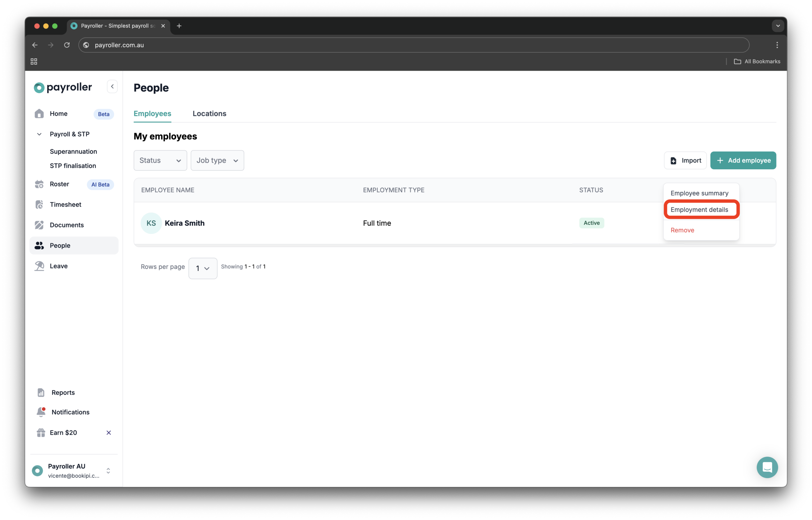Select the Active status badge for Keira Smith
The width and height of the screenshot is (812, 520).
pos(591,223)
